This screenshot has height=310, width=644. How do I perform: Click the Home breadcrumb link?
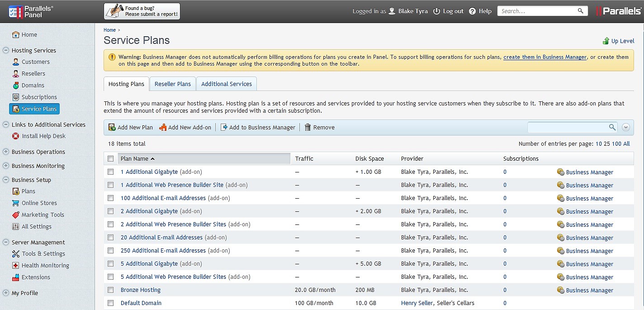(109, 30)
